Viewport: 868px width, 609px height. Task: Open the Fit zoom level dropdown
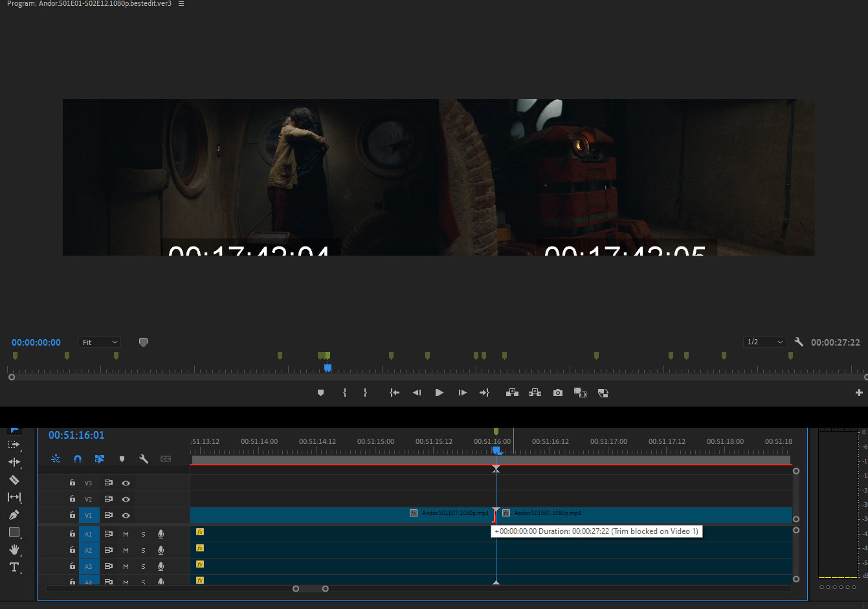point(100,342)
